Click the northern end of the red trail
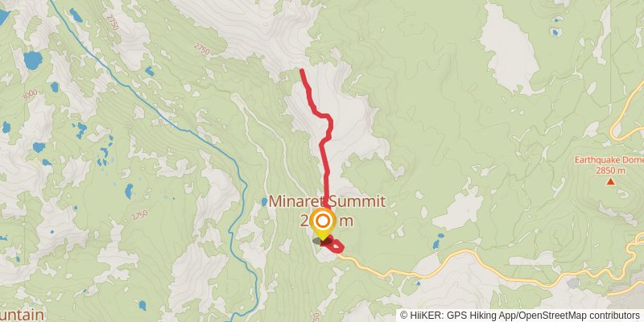Viewport: 644px width, 322px height. tap(303, 71)
